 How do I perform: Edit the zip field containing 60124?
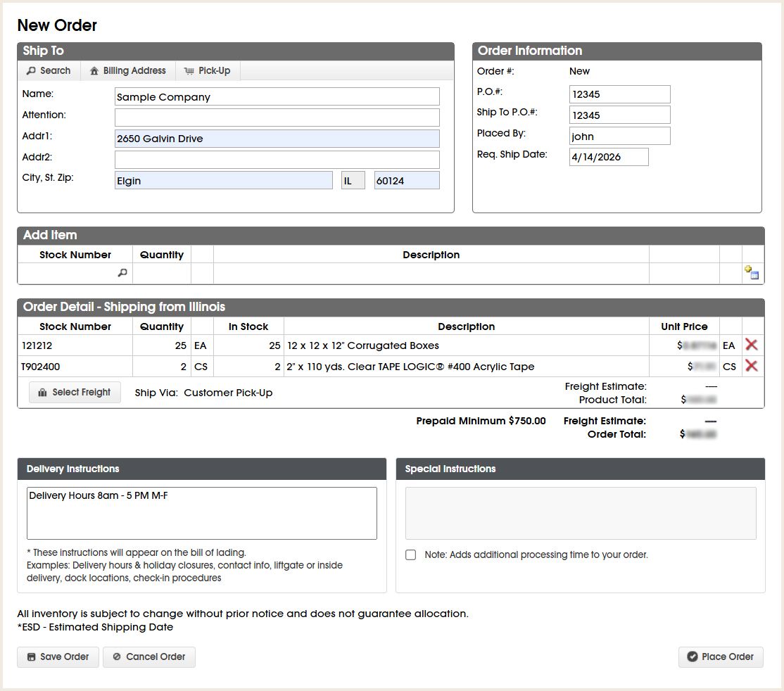click(x=407, y=181)
